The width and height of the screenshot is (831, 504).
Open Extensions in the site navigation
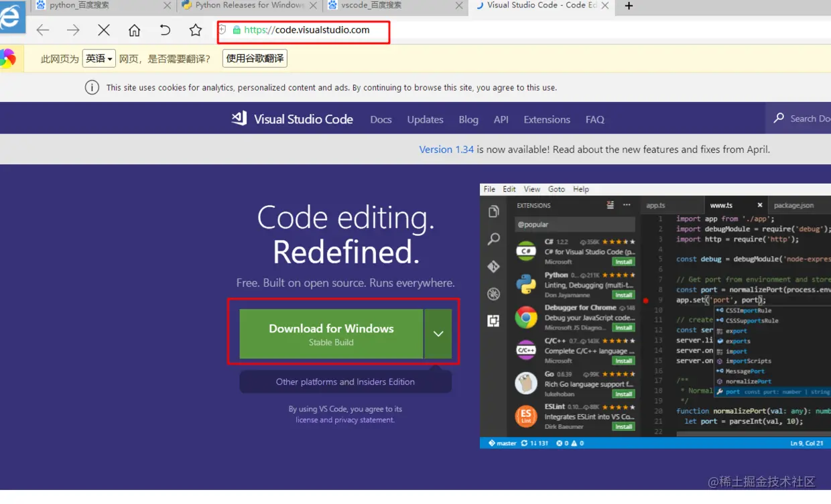click(547, 119)
